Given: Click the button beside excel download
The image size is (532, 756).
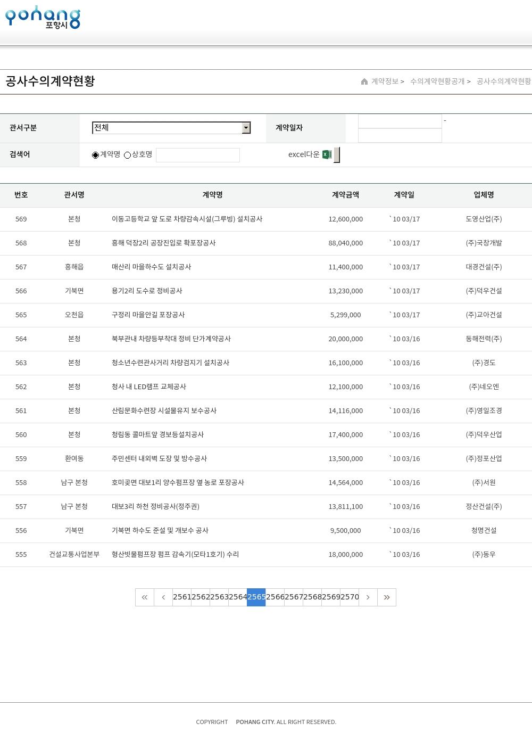Looking at the screenshot, I should click(x=337, y=155).
